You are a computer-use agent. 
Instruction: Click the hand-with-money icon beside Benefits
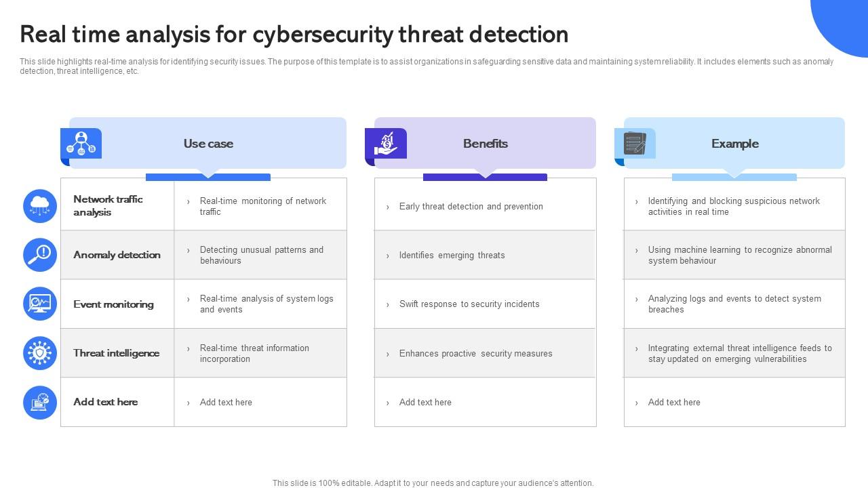(386, 144)
